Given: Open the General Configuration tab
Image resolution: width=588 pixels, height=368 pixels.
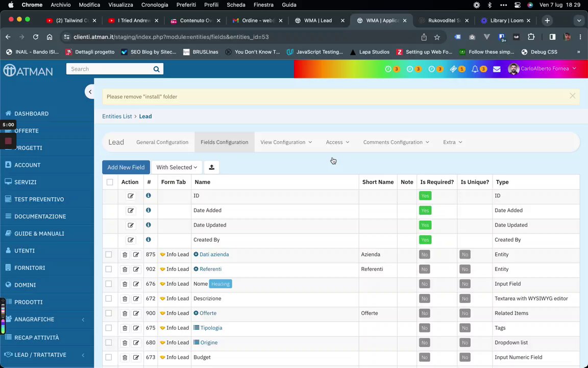Looking at the screenshot, I should (162, 142).
